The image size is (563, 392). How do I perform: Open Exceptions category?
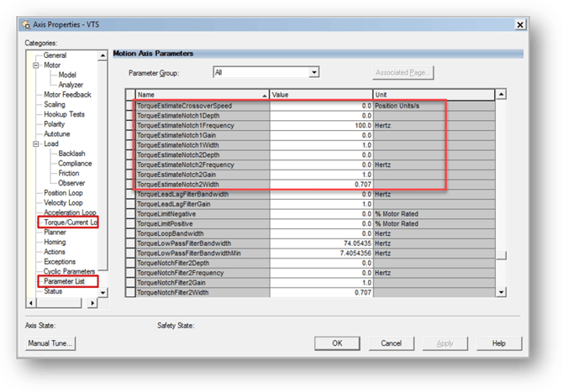60,261
